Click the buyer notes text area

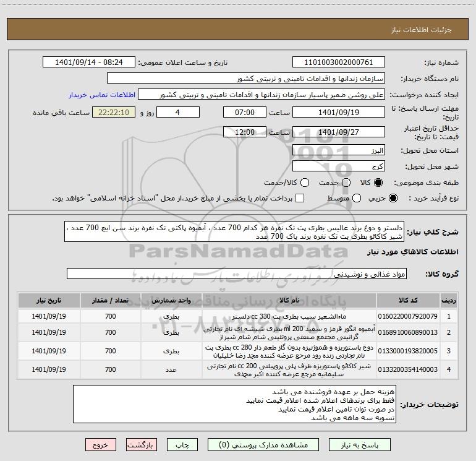click(x=234, y=404)
